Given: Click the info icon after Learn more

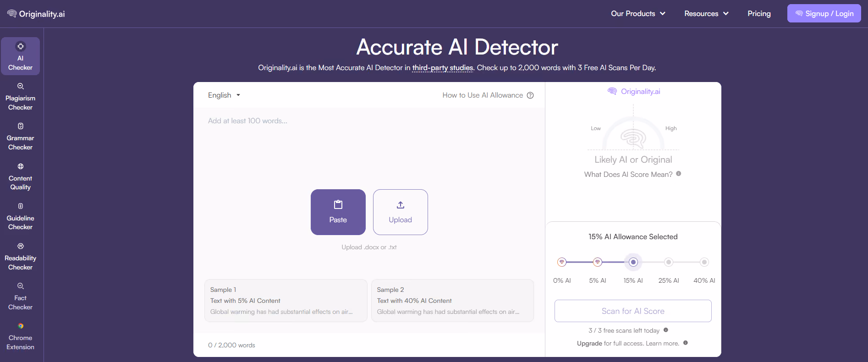Looking at the screenshot, I should [x=686, y=343].
